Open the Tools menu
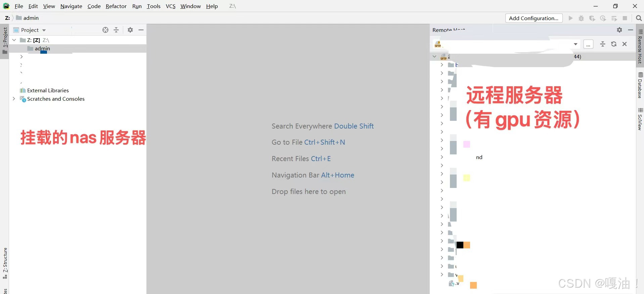Image resolution: width=644 pixels, height=294 pixels. click(x=154, y=6)
